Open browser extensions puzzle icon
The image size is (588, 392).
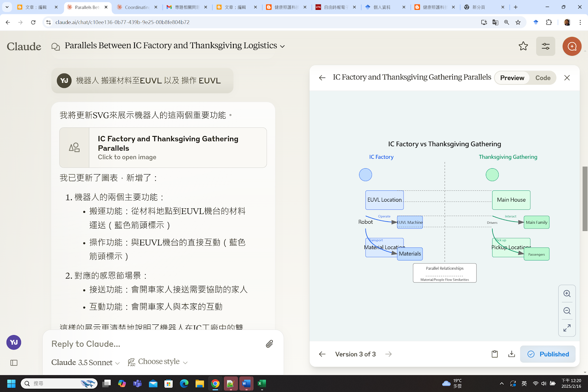tap(549, 22)
